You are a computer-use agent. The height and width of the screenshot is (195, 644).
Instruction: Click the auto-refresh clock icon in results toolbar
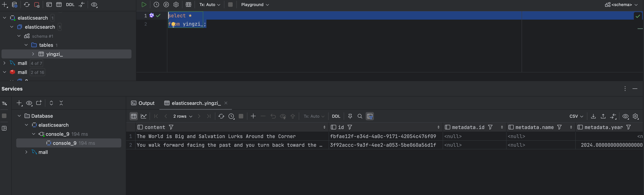pyautogui.click(x=231, y=116)
